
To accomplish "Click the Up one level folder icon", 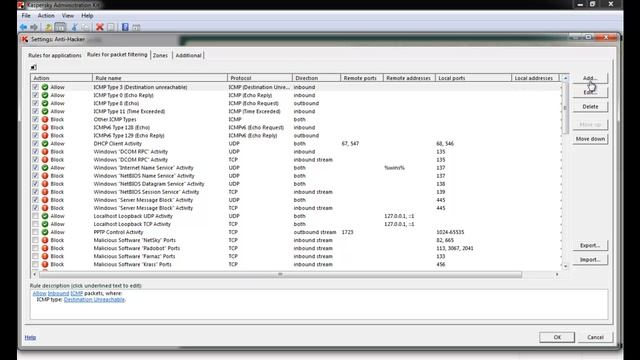I will (x=48, y=27).
